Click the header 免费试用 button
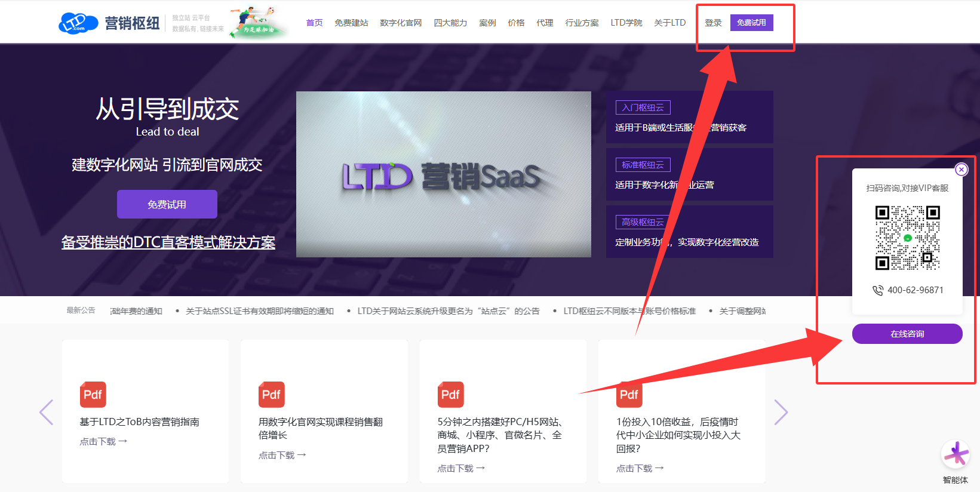This screenshot has width=980, height=492. click(x=751, y=23)
